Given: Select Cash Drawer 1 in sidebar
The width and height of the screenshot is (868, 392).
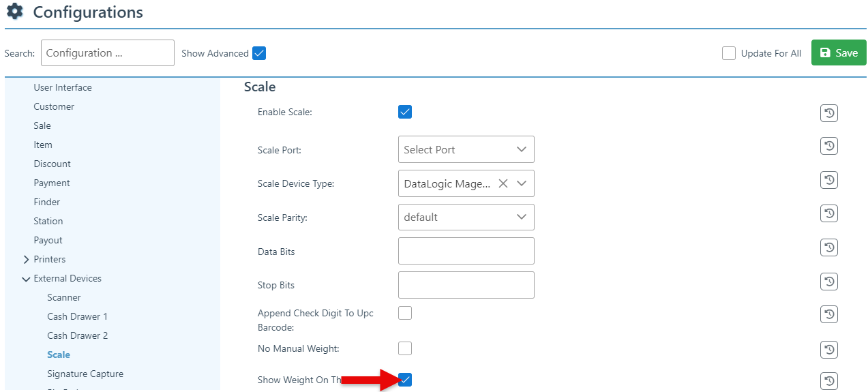Looking at the screenshot, I should pos(77,316).
